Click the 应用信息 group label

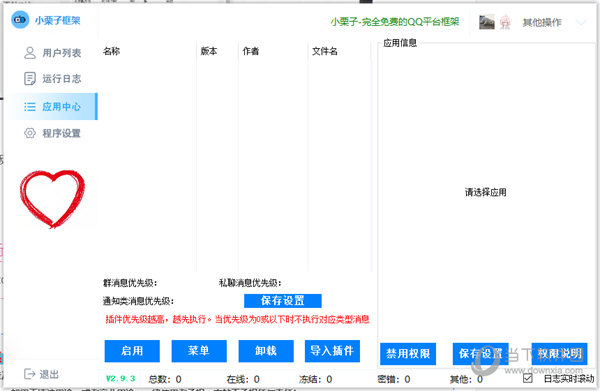(400, 43)
